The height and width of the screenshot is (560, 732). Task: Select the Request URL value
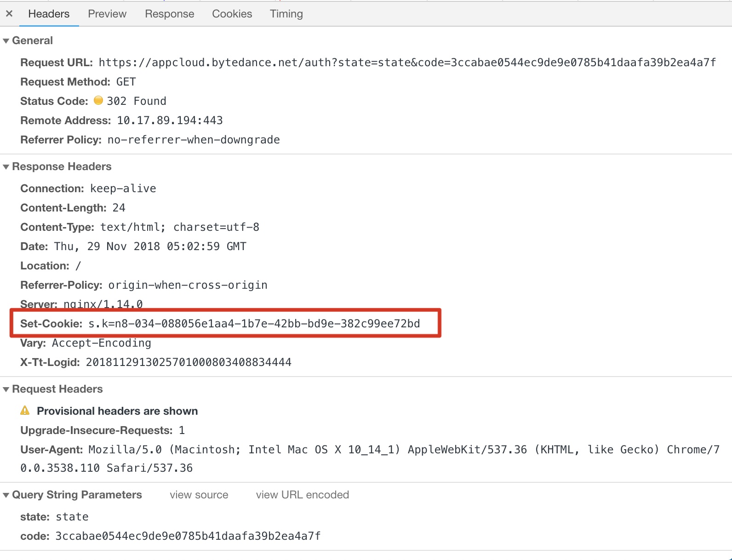[x=407, y=63]
